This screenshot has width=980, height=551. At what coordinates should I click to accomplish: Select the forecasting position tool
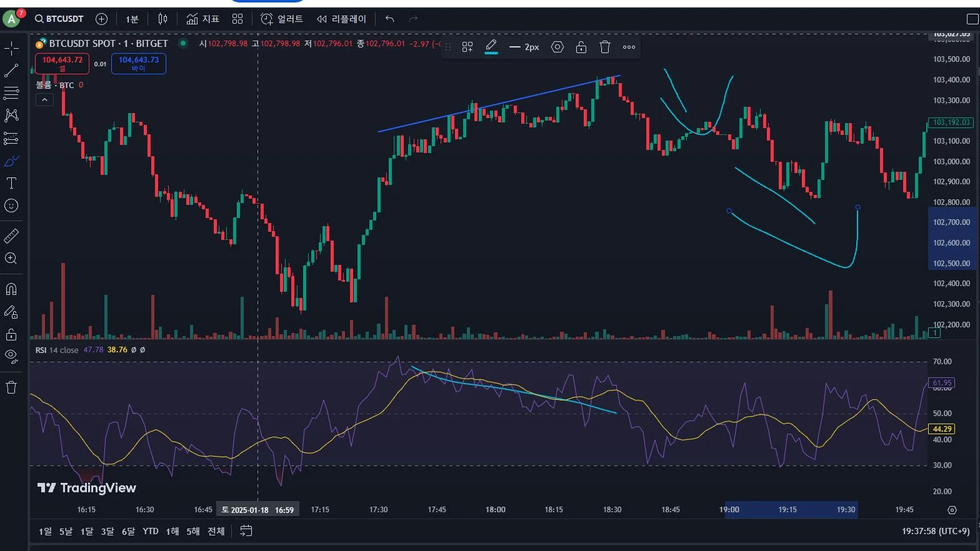(x=11, y=138)
